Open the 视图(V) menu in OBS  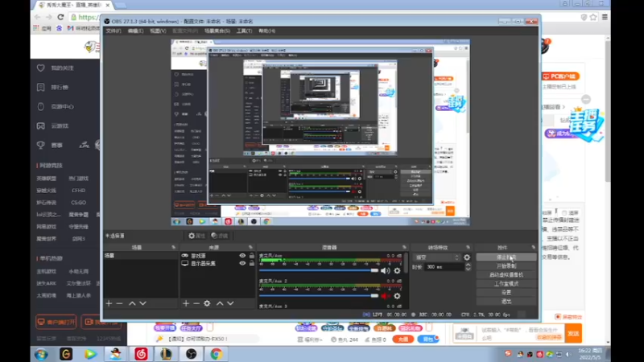click(x=158, y=31)
